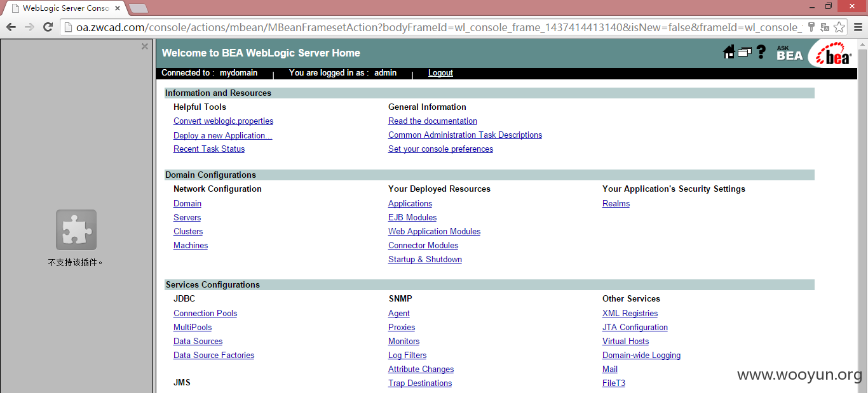
Task: Open the Trap Destinations link
Action: pyautogui.click(x=420, y=383)
